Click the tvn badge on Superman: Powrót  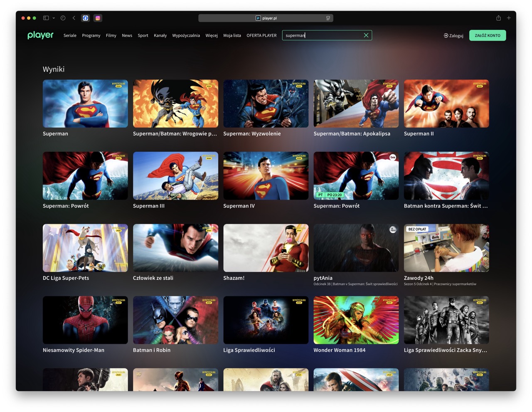[393, 157]
